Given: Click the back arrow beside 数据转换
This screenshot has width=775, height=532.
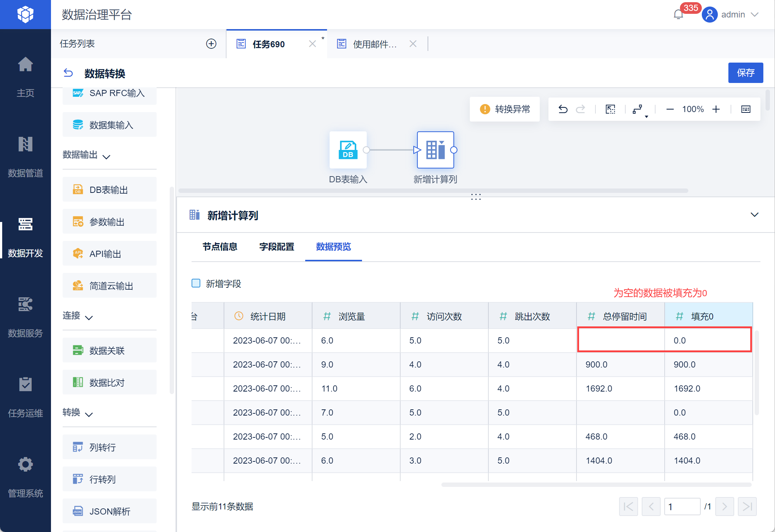Looking at the screenshot, I should [x=68, y=73].
